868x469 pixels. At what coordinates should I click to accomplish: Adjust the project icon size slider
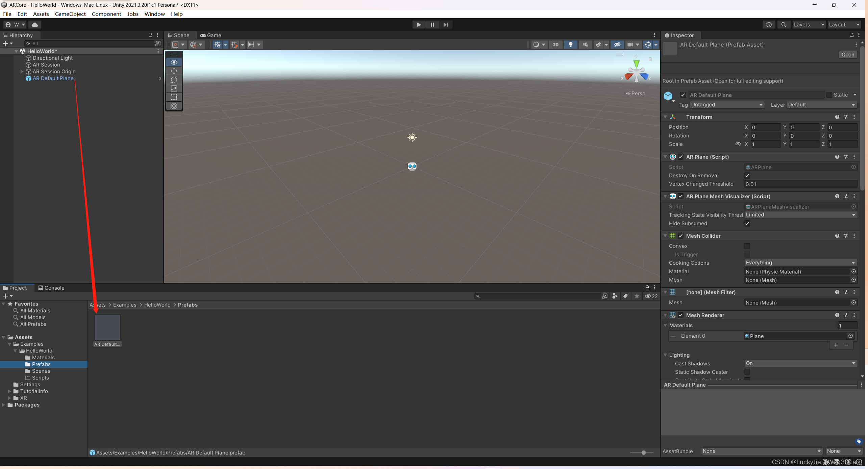(643, 452)
